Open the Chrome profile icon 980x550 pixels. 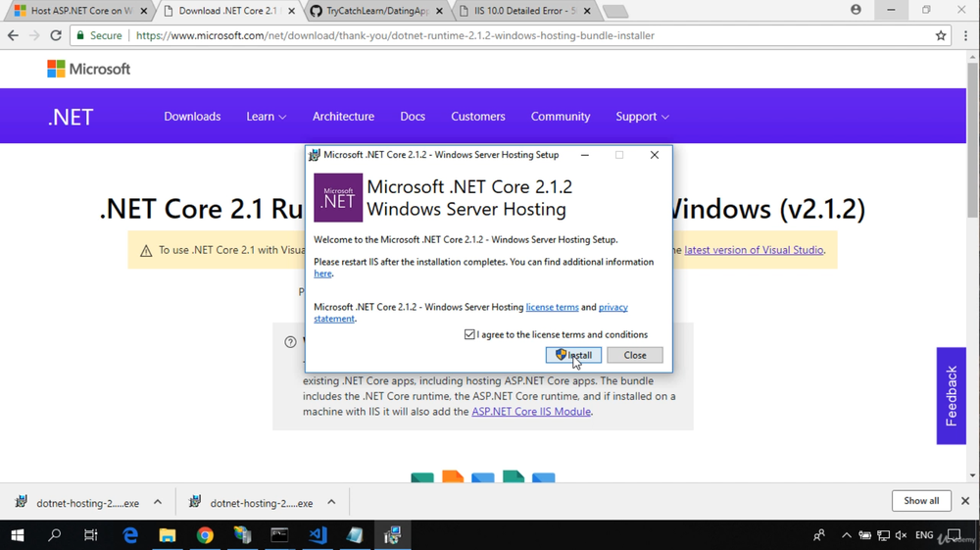[x=856, y=10]
